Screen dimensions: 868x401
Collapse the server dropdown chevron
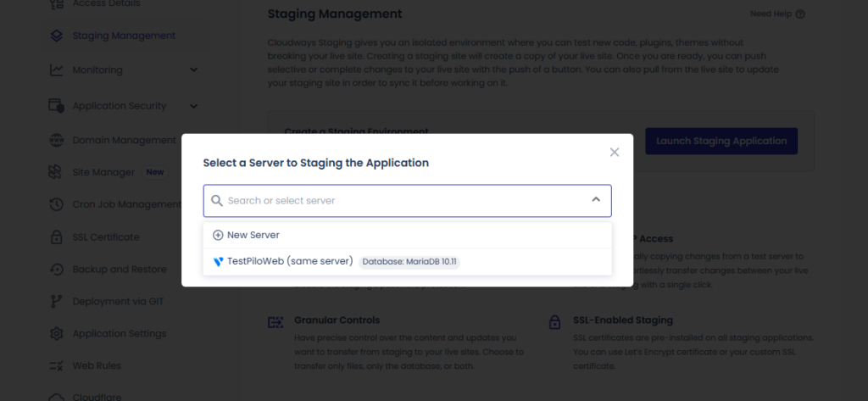[596, 199]
